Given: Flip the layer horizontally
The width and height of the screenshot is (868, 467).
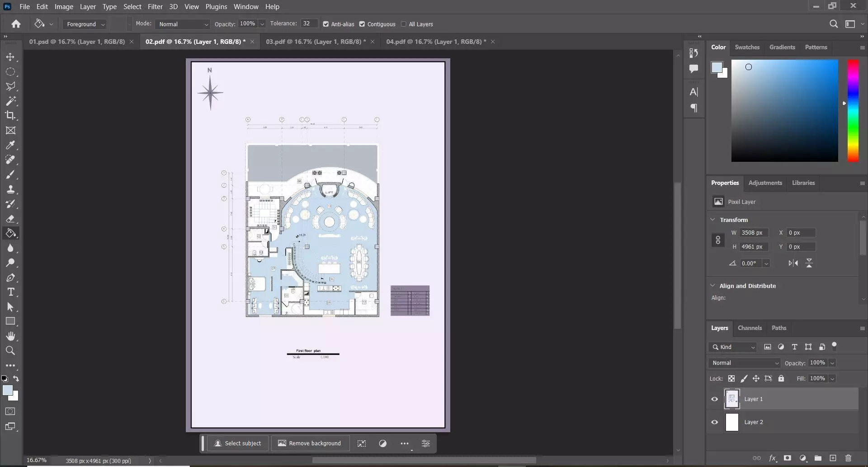Looking at the screenshot, I should coord(793,263).
